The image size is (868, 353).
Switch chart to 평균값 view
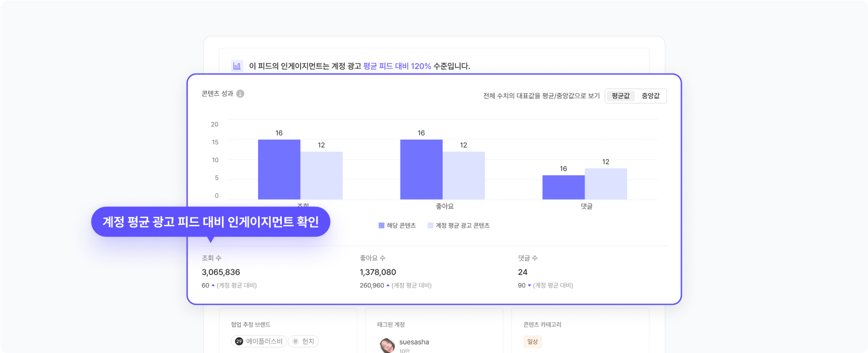[x=620, y=96]
